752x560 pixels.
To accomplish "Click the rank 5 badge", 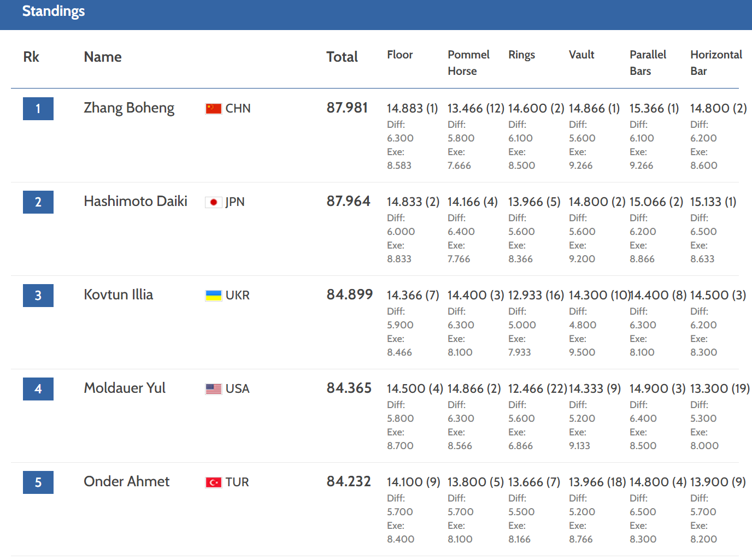I will tap(38, 482).
